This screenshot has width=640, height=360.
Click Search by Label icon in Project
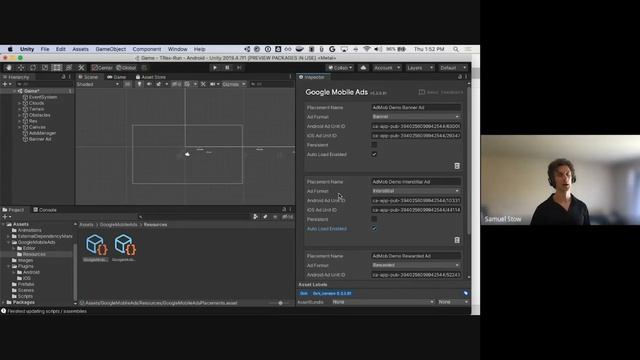265,217
